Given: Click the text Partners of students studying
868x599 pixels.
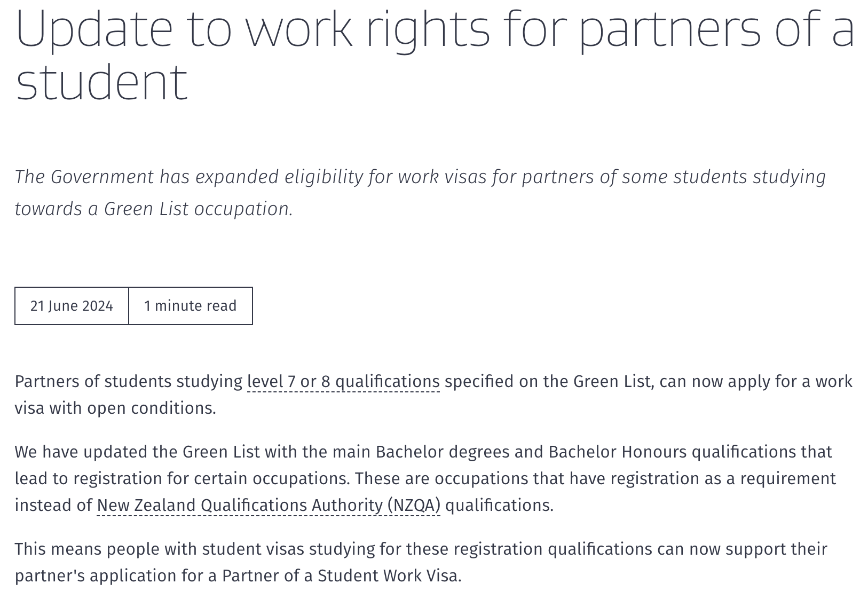Looking at the screenshot, I should pyautogui.click(x=129, y=382).
